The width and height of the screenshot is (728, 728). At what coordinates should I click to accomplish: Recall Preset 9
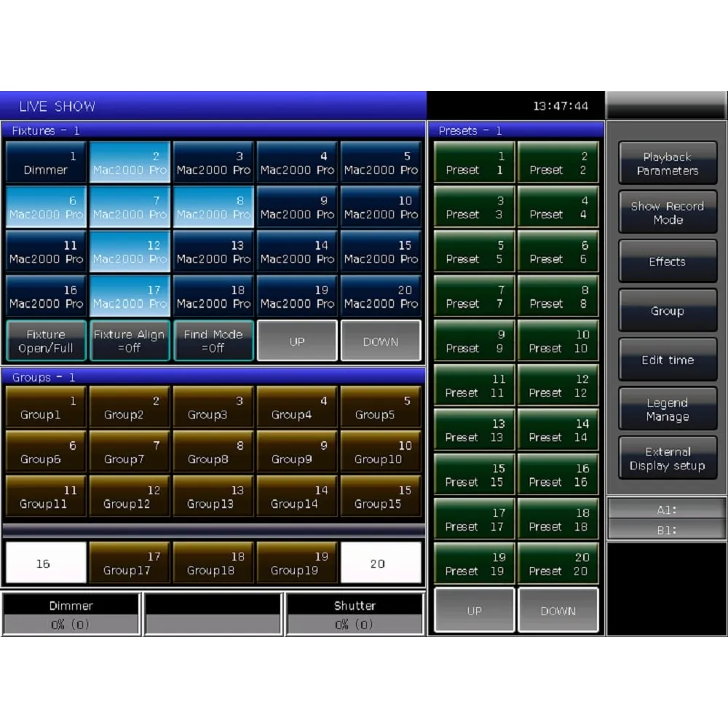(x=475, y=341)
